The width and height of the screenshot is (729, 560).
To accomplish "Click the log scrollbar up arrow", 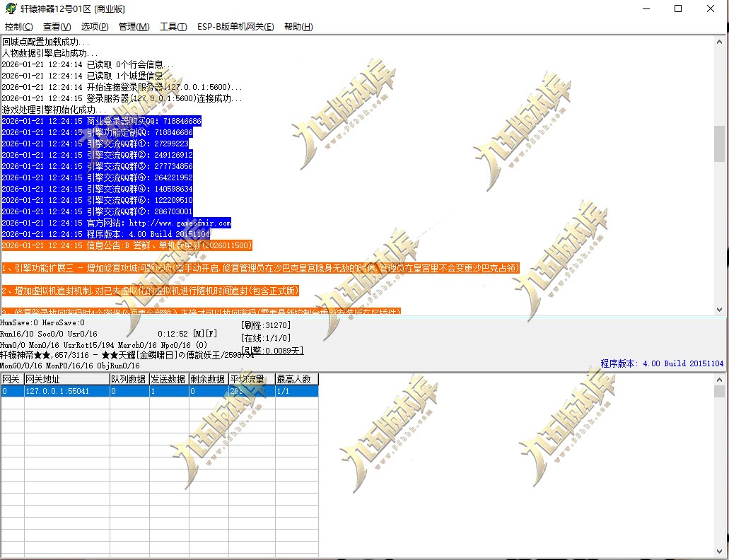I will (x=719, y=42).
